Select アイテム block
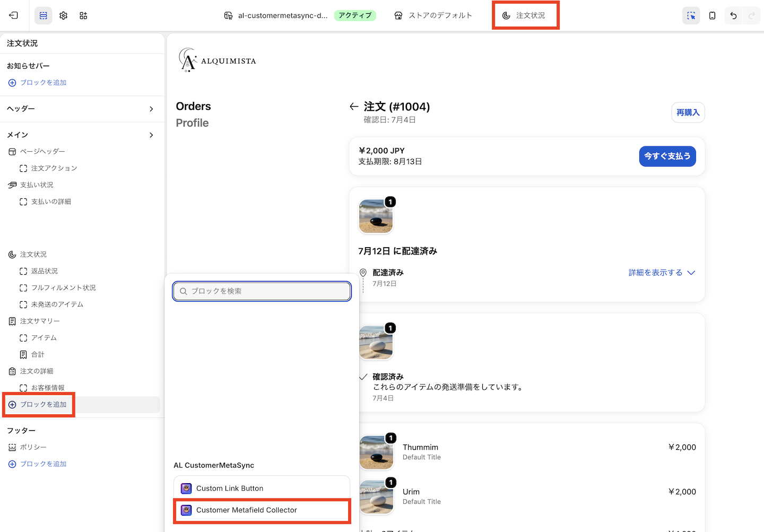The image size is (764, 532). (x=44, y=338)
